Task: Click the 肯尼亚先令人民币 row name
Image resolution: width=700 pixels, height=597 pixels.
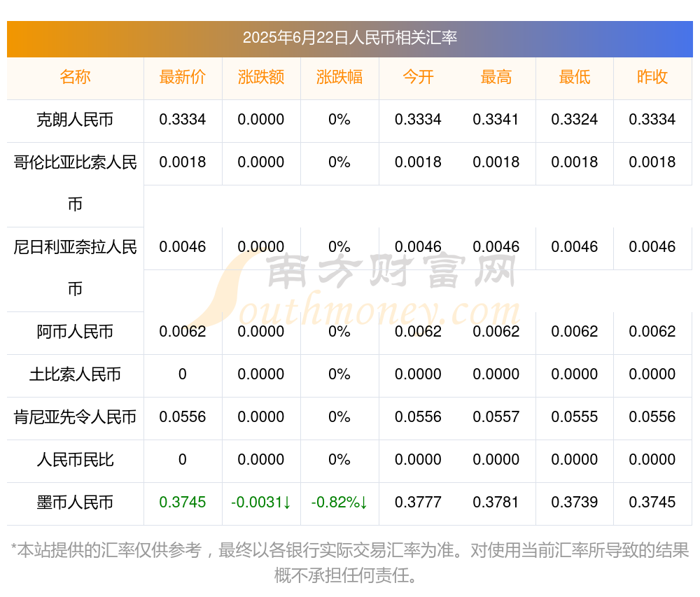Action: tap(75, 417)
